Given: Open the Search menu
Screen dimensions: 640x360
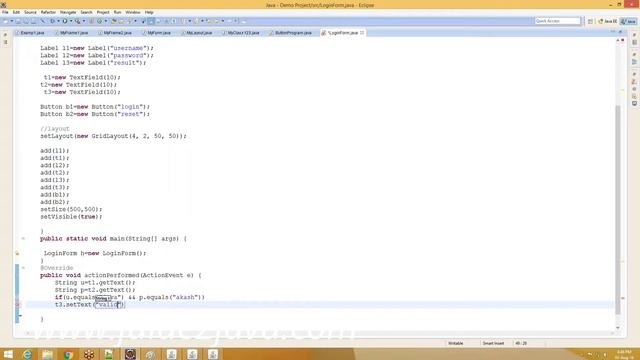Looking at the screenshot, I should pyautogui.click(x=86, y=12).
